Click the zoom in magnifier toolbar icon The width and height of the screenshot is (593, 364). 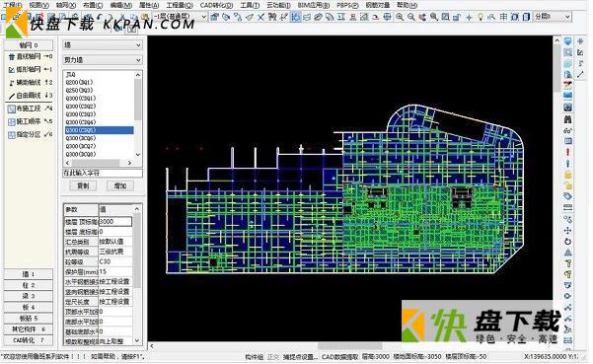point(400,17)
